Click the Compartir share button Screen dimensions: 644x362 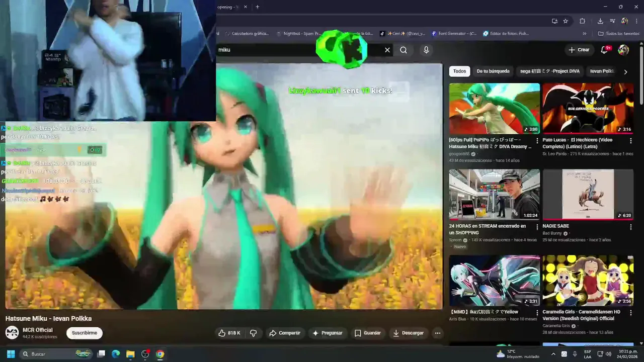285,333
